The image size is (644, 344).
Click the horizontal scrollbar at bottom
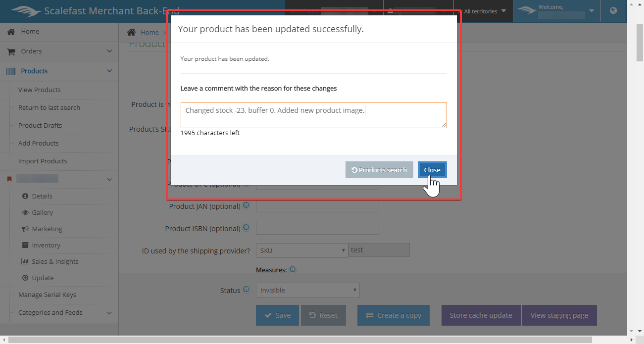pyautogui.click(x=317, y=340)
